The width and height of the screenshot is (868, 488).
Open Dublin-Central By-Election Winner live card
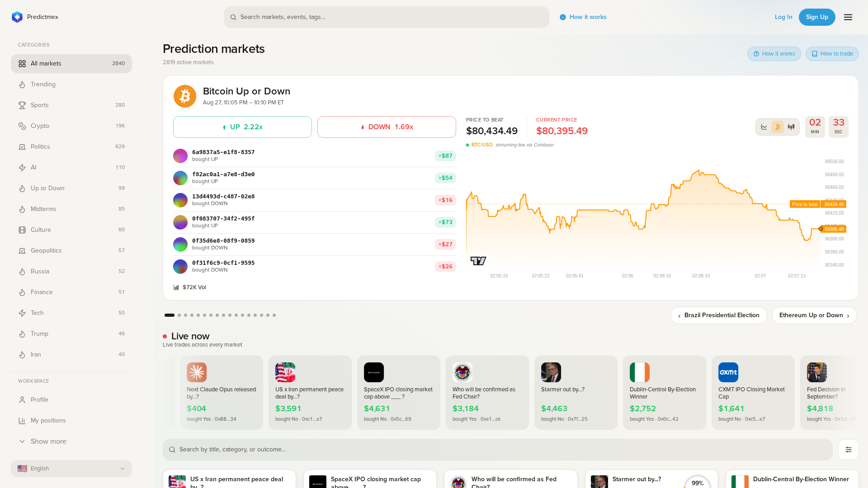point(665,393)
